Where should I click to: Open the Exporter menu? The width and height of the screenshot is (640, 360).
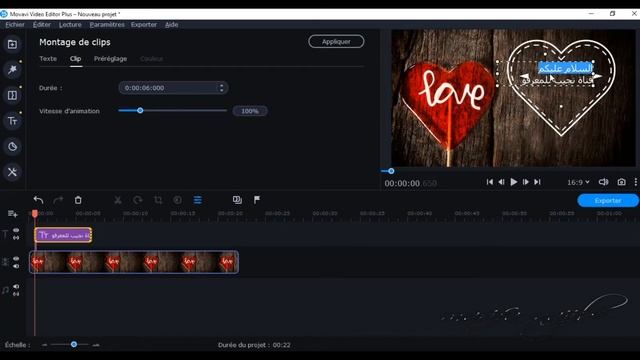point(144,24)
